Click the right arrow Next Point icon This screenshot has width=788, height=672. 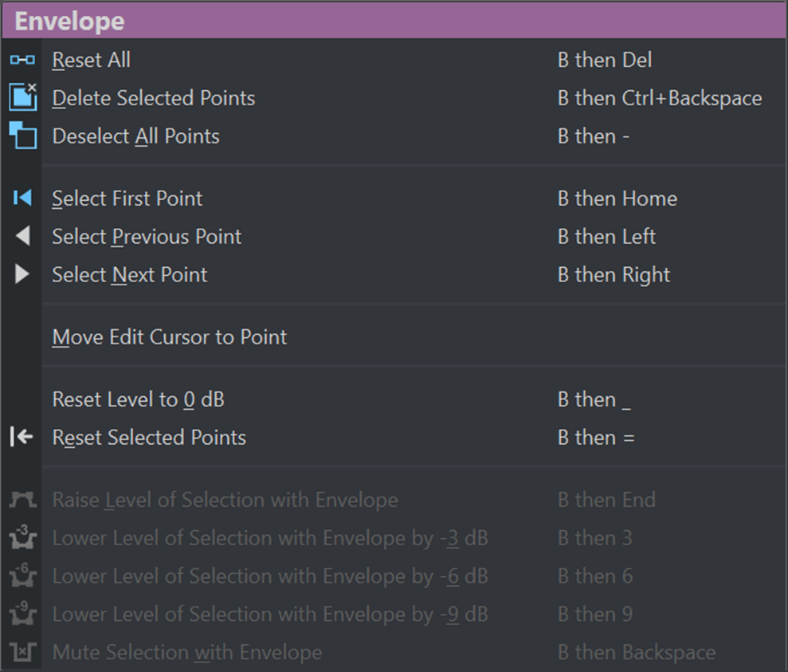click(x=22, y=274)
